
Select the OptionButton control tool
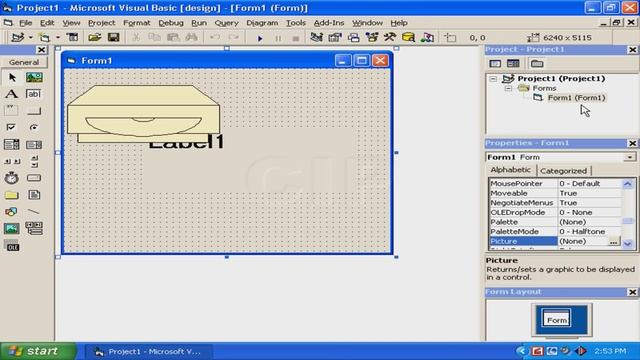pos(34,128)
